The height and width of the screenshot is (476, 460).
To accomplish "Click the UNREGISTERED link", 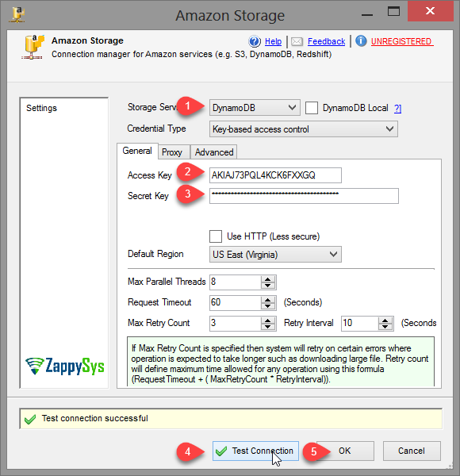I will click(x=402, y=41).
